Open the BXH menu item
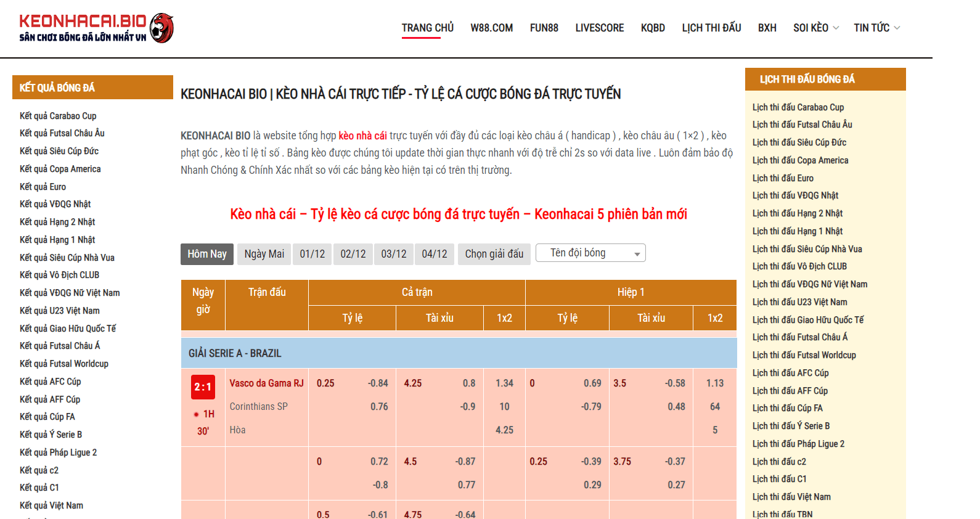Screen dimensions: 980x519 coord(767,28)
